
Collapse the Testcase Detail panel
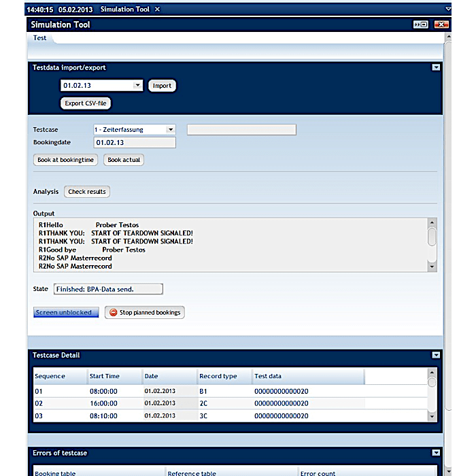(436, 355)
